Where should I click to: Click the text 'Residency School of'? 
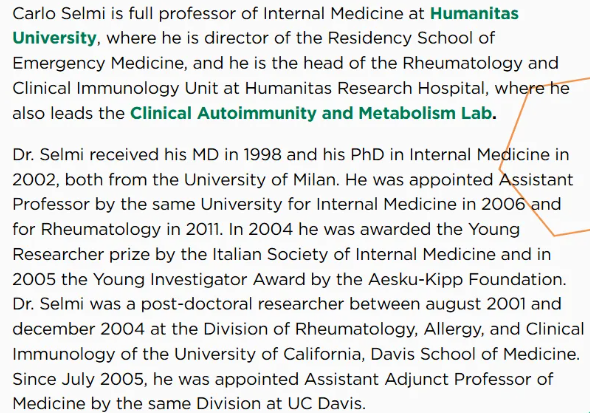[x=411, y=38]
